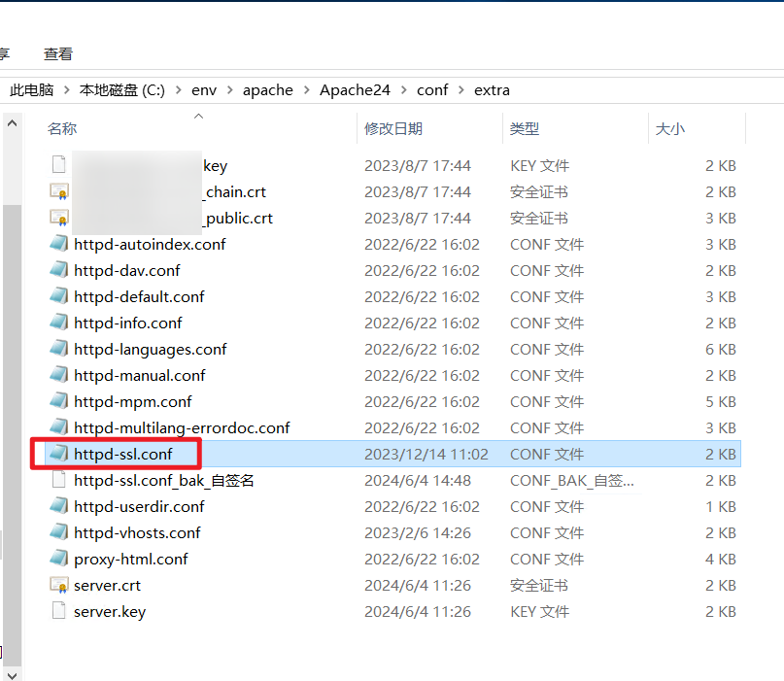Click the httpd-vhosts.conf file icon
This screenshot has width=784, height=681.
(x=59, y=532)
